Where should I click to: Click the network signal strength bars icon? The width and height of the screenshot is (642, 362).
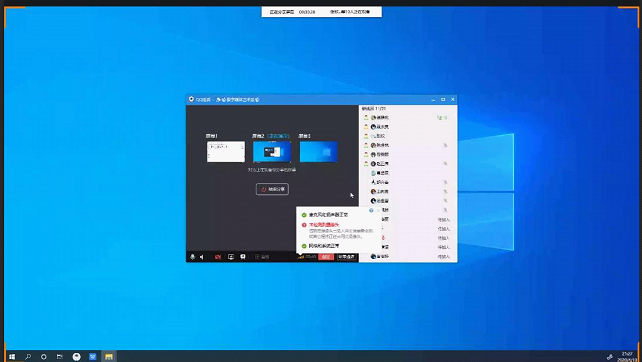[301, 257]
